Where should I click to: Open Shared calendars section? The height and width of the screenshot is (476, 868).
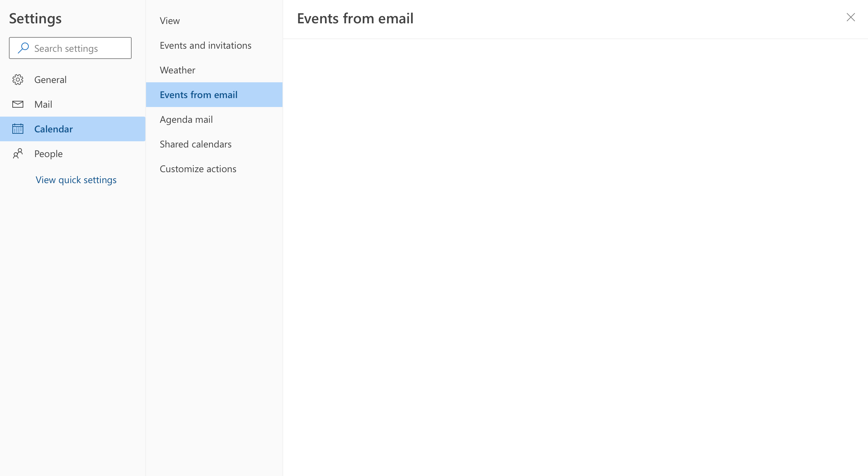click(x=214, y=144)
